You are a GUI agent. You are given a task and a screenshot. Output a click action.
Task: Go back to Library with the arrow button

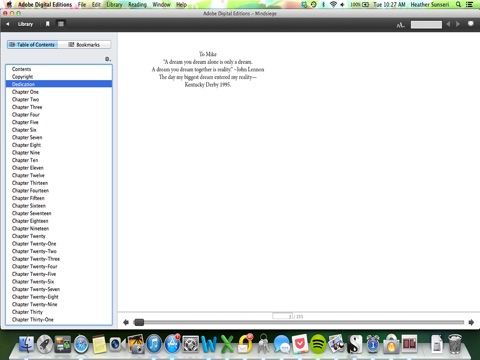pyautogui.click(x=8, y=24)
